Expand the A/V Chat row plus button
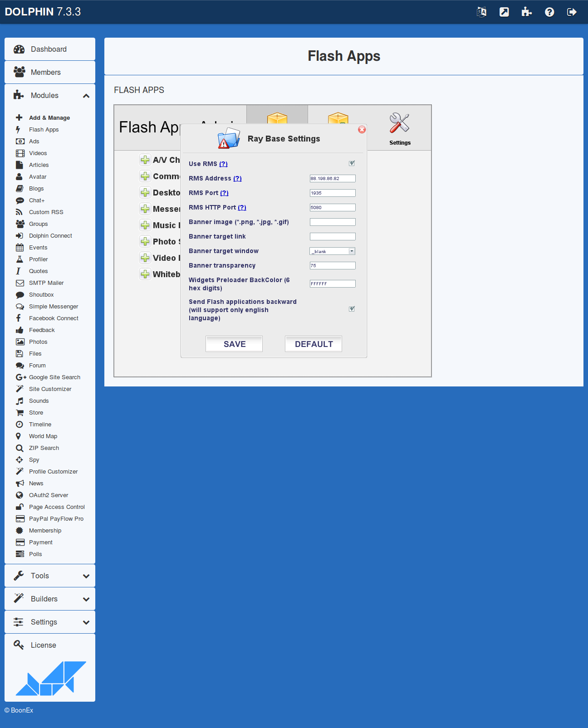Viewport: 588px width, 728px height. pyautogui.click(x=145, y=160)
